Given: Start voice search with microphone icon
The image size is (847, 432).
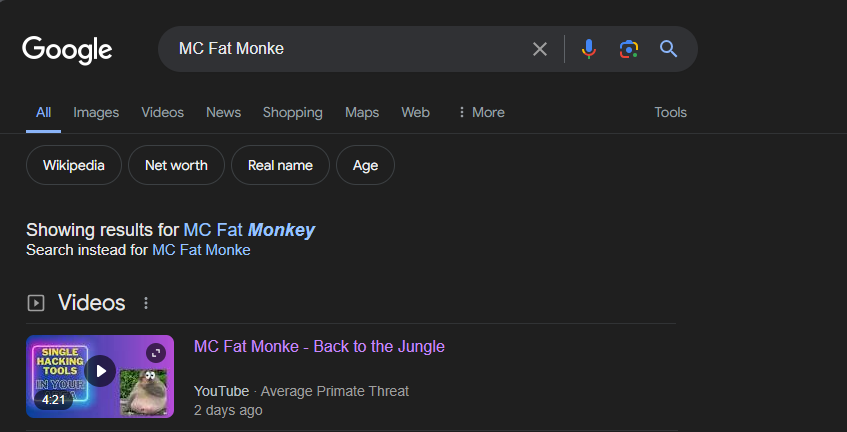Looking at the screenshot, I should [x=589, y=49].
